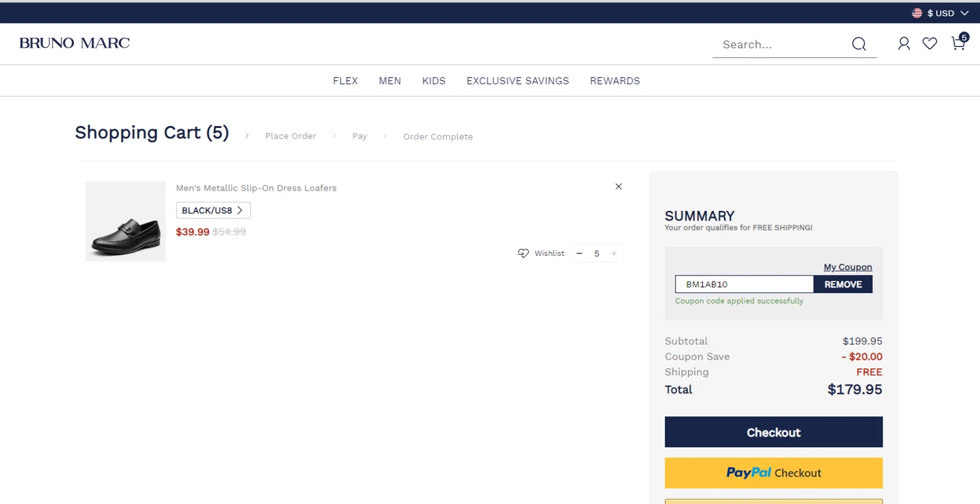The height and width of the screenshot is (504, 980).
Task: Decrease loafer quantity with minus button
Action: point(580,253)
